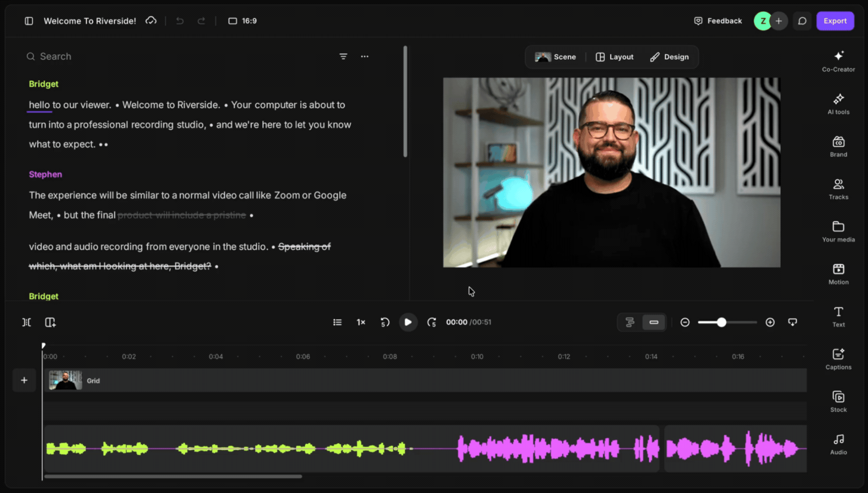This screenshot has width=868, height=493.
Task: Click the timeline marker dropdown icon
Action: [793, 322]
